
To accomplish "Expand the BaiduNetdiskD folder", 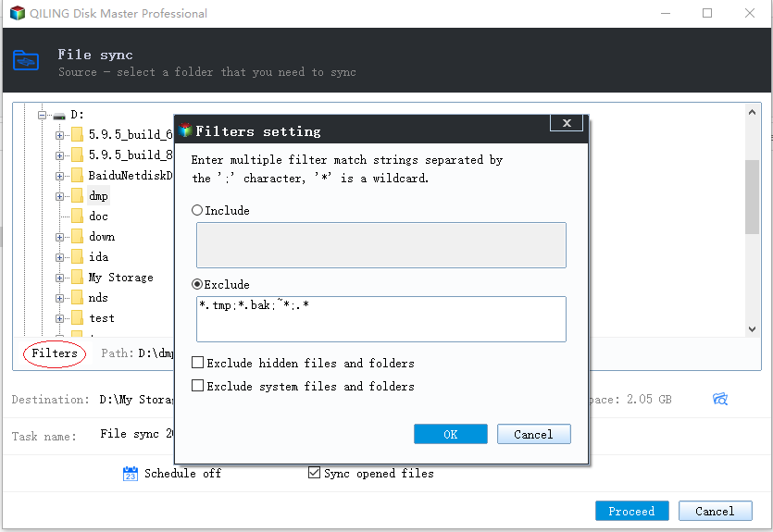I will click(59, 176).
